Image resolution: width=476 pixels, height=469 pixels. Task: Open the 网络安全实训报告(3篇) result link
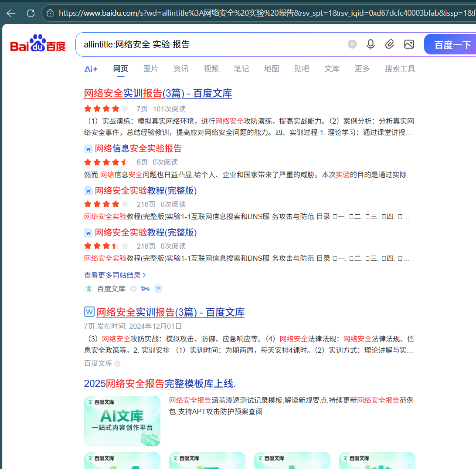tap(158, 94)
